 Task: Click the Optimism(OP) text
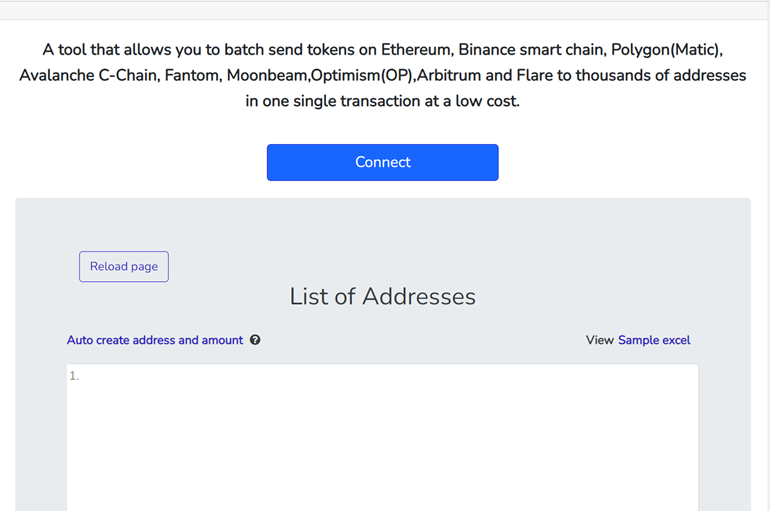tap(362, 75)
